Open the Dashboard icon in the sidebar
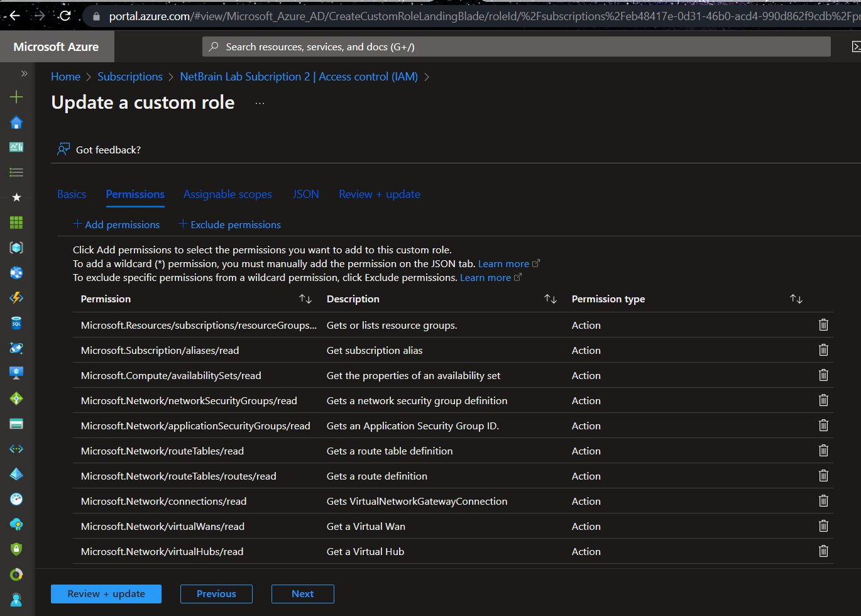This screenshot has height=616, width=861. 16,147
